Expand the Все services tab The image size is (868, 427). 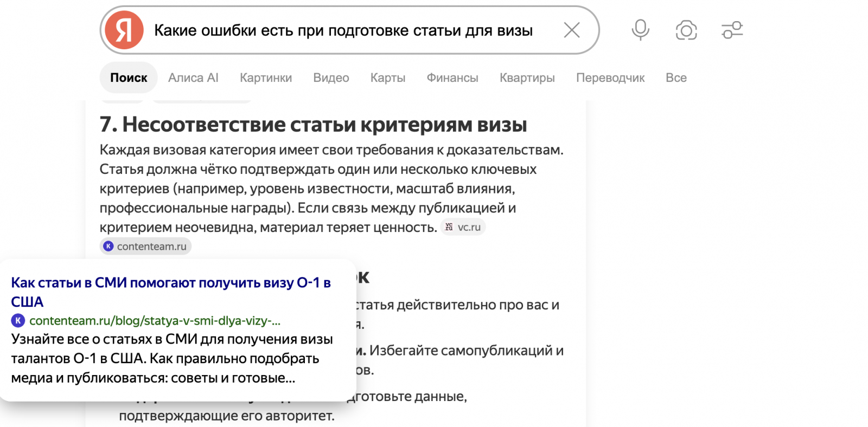point(676,77)
